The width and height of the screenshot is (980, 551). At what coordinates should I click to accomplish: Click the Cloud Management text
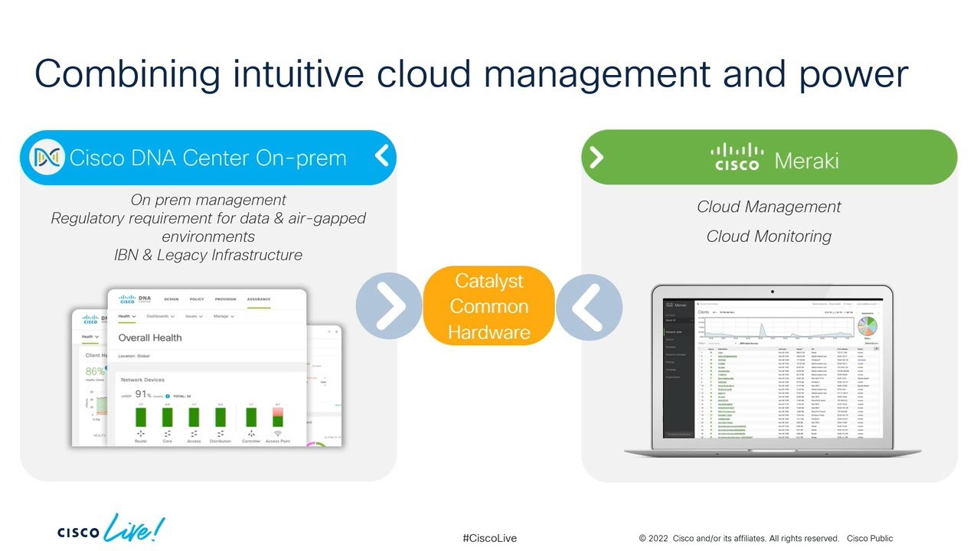[769, 207]
